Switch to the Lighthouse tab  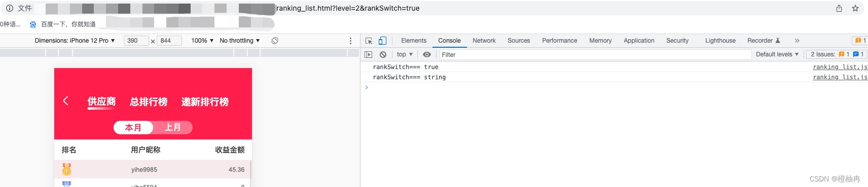tap(720, 41)
